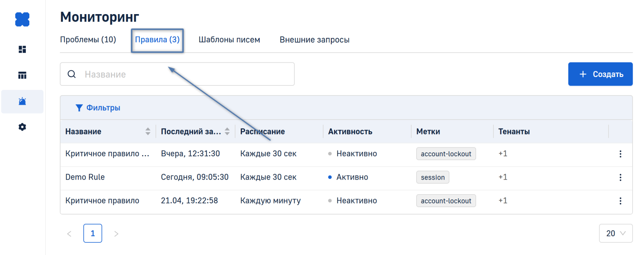Image resolution: width=644 pixels, height=255 pixels.
Task: Open actions menu for Demo Rule row
Action: click(x=620, y=177)
